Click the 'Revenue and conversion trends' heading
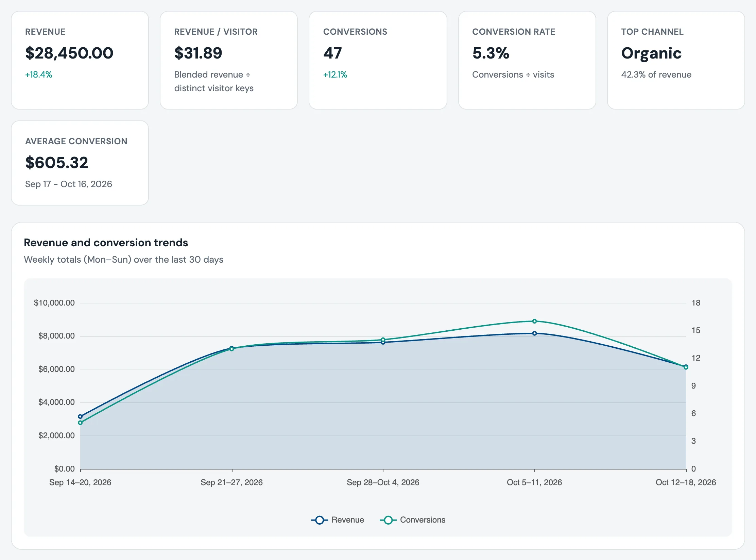Viewport: 756px width, 560px height. click(x=106, y=243)
